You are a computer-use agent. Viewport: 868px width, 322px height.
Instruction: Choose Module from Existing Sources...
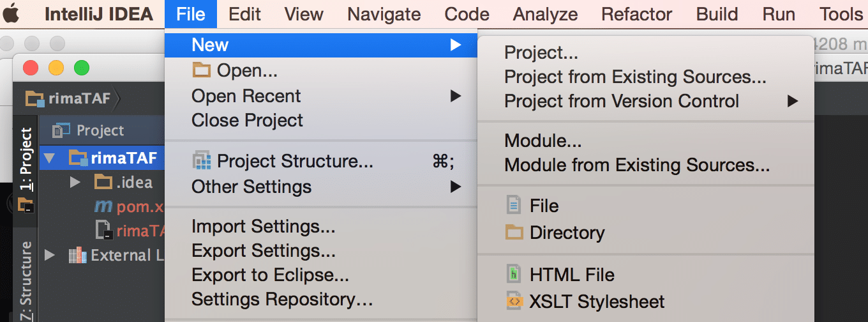(x=636, y=165)
